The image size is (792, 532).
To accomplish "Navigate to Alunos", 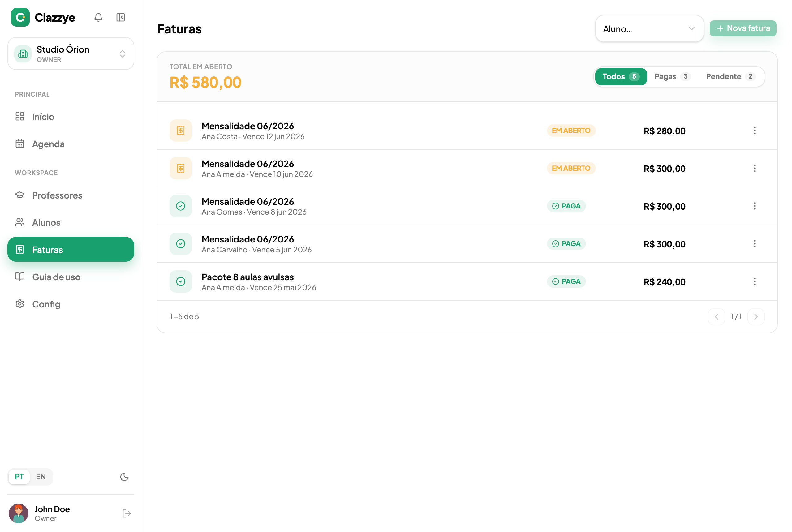I will click(x=71, y=222).
